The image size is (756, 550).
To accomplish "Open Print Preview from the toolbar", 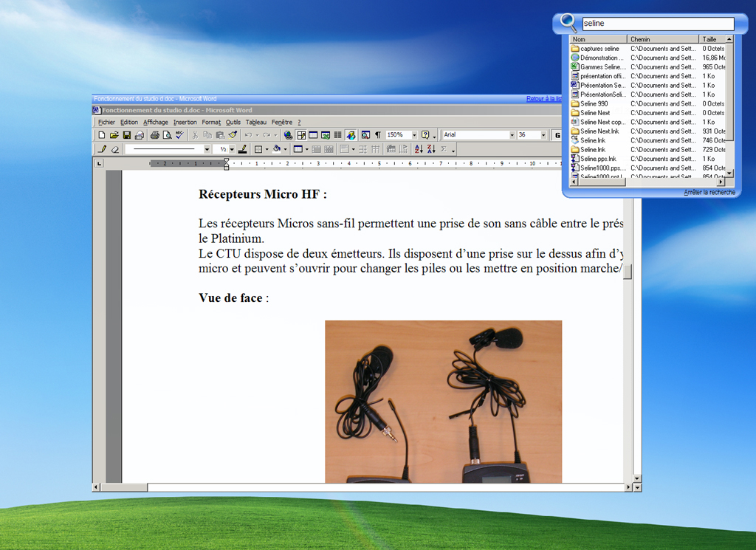I will 167,135.
